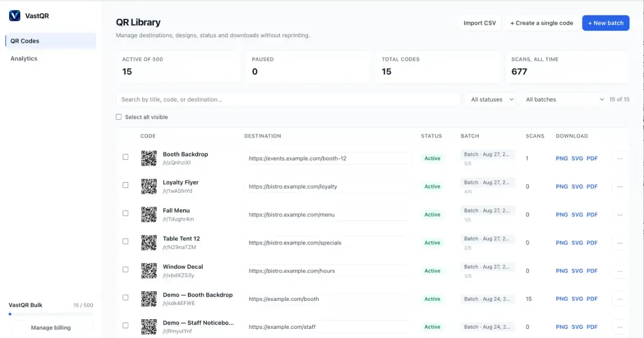Check the Table Tent 12 row checkbox
The height and width of the screenshot is (338, 644).
[x=126, y=241]
